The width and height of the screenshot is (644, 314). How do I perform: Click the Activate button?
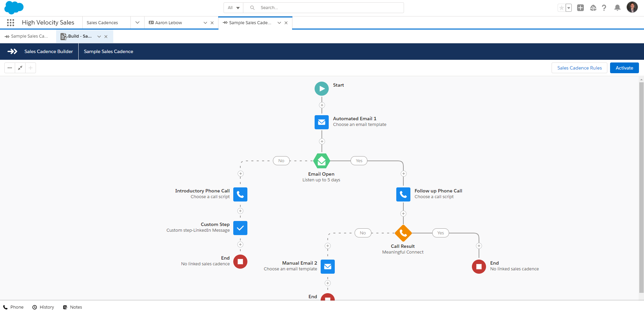[625, 68]
